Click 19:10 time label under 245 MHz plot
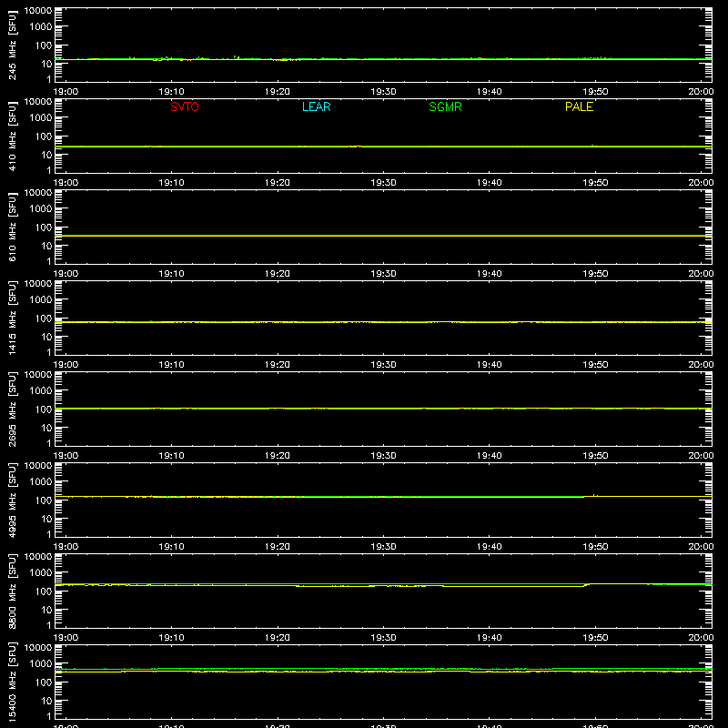Screen dimensions: 728x728 171,92
